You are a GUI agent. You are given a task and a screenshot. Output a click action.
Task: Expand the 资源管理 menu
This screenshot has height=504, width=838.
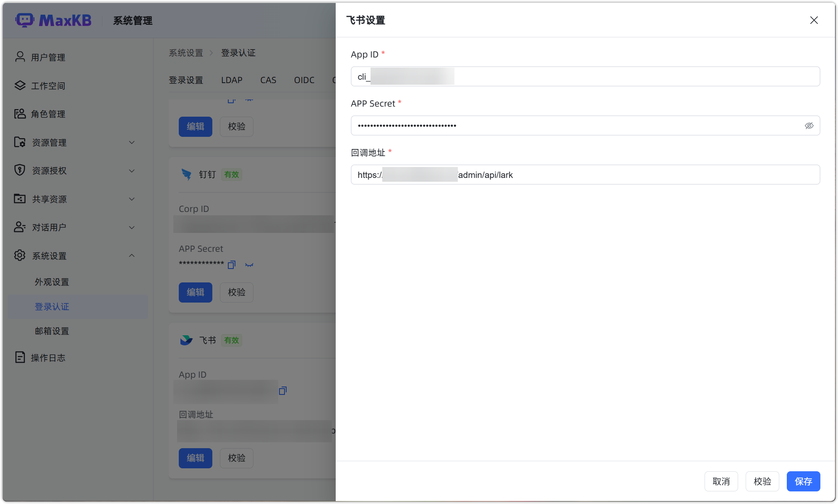[x=132, y=142]
